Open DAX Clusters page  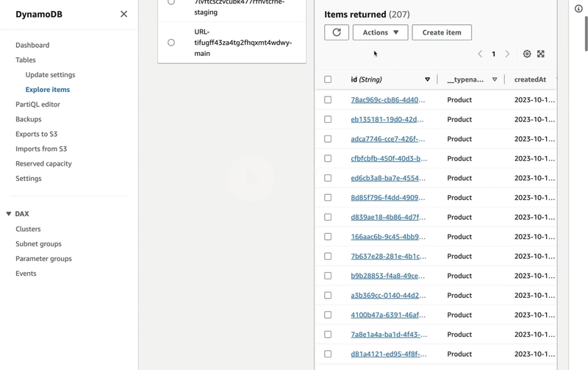[x=28, y=229]
